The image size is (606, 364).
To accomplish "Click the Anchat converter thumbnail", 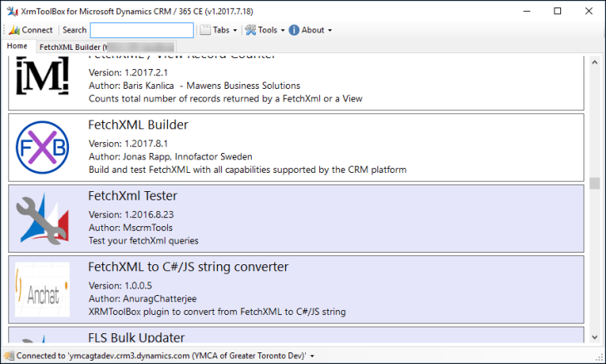I will [x=42, y=289].
